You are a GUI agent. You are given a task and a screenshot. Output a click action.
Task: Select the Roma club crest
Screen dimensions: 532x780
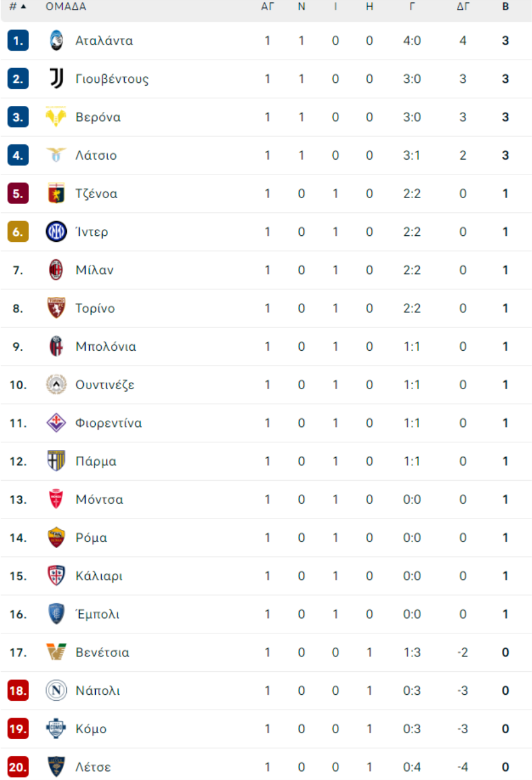pos(56,538)
